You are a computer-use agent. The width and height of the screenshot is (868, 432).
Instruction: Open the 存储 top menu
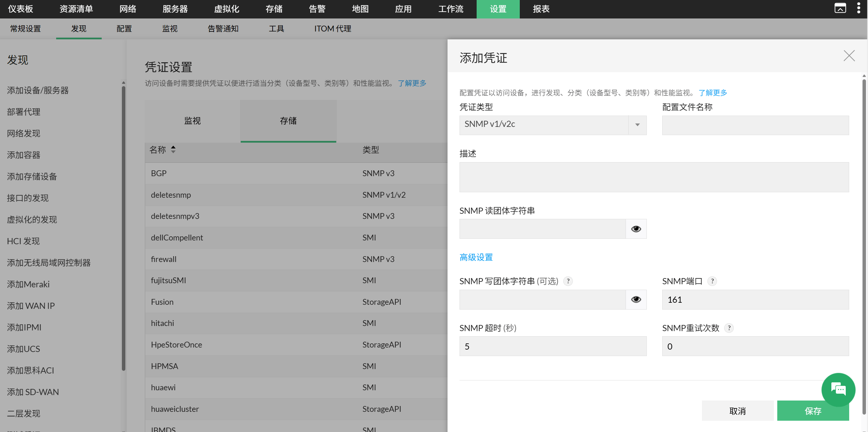pyautogui.click(x=274, y=9)
